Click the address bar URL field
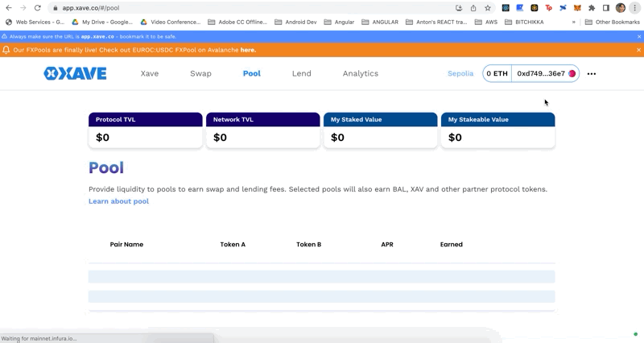 point(242,8)
